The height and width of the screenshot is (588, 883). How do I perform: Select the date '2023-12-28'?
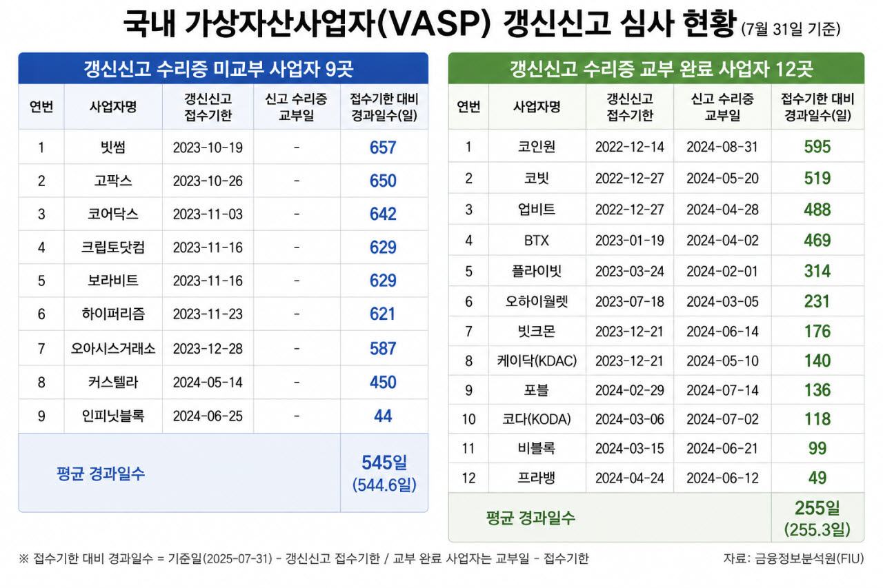[x=208, y=348]
